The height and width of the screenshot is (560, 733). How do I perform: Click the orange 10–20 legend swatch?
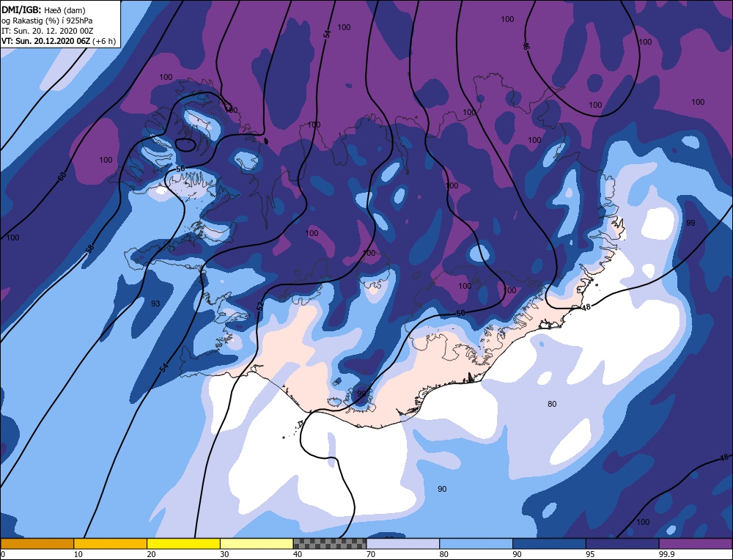point(111,544)
